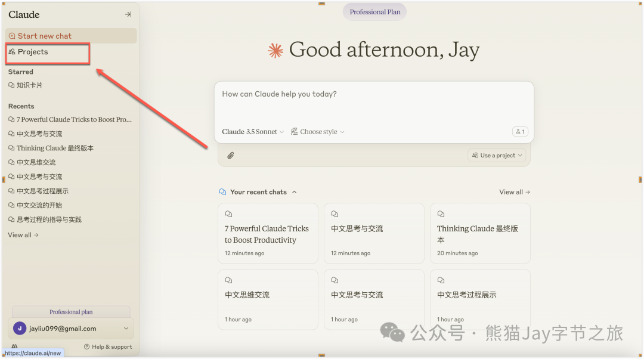Open sidebar chat 中文交流的开始
The width and height of the screenshot is (644, 359).
(x=35, y=205)
